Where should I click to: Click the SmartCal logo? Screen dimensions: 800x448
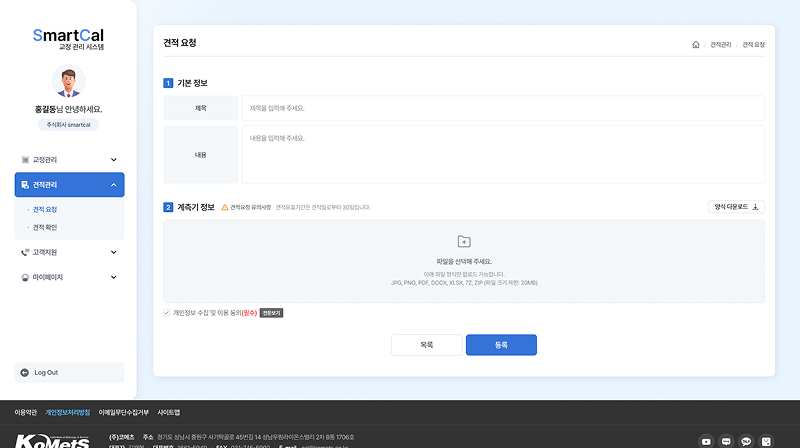(x=68, y=38)
